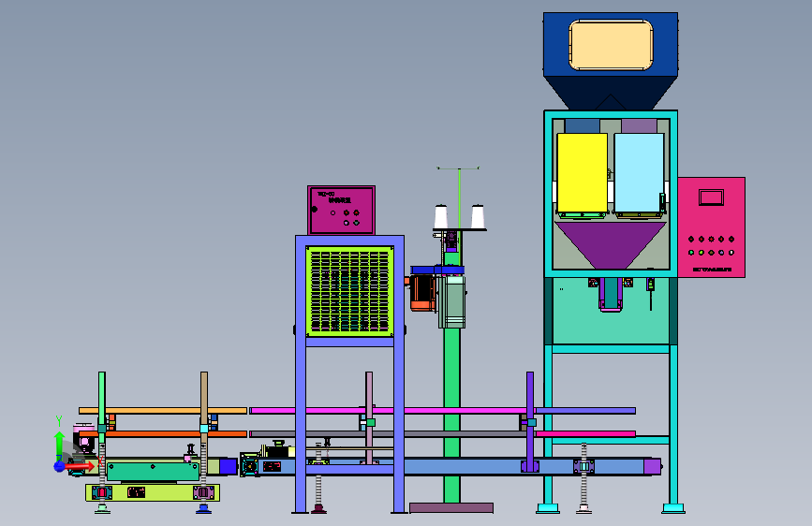812x526 pixels.
Task: Select the lime-green base frame of the left conveyor
Action: coord(153,492)
